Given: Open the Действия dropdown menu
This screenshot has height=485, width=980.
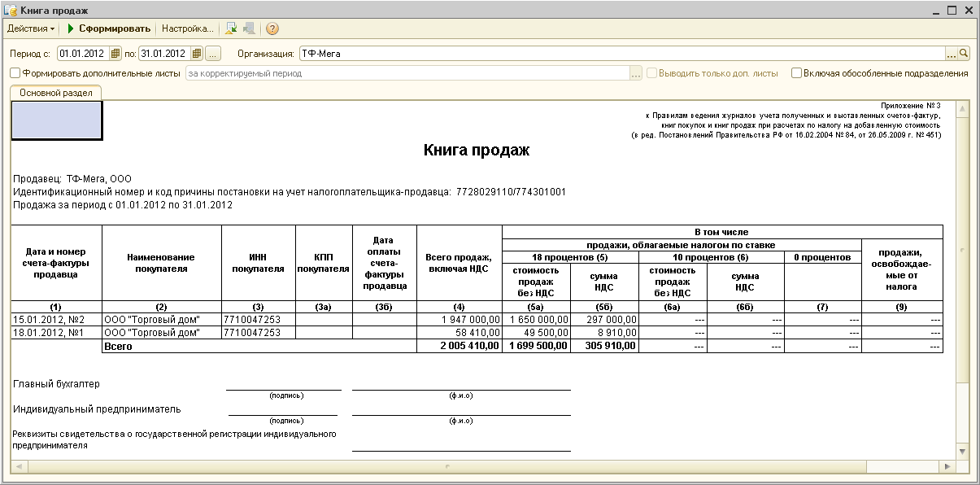Looking at the screenshot, I should point(31,28).
